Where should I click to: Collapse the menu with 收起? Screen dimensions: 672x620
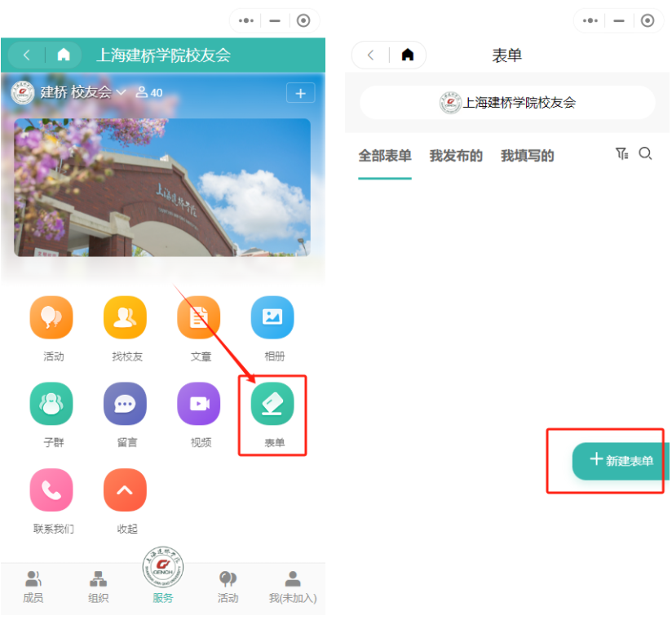(x=125, y=489)
